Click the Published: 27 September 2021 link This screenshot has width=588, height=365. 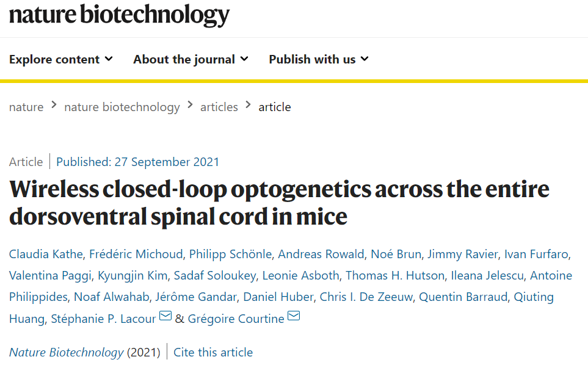click(x=137, y=162)
